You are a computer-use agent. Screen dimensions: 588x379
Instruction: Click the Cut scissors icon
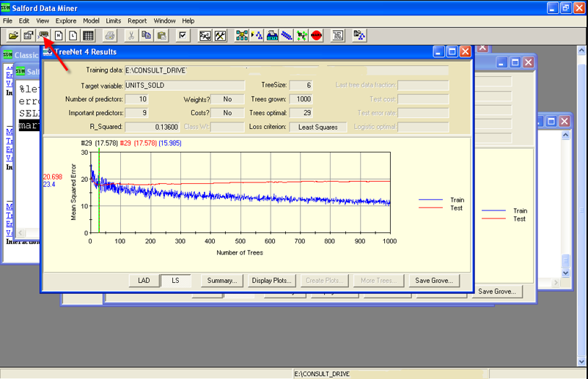131,35
